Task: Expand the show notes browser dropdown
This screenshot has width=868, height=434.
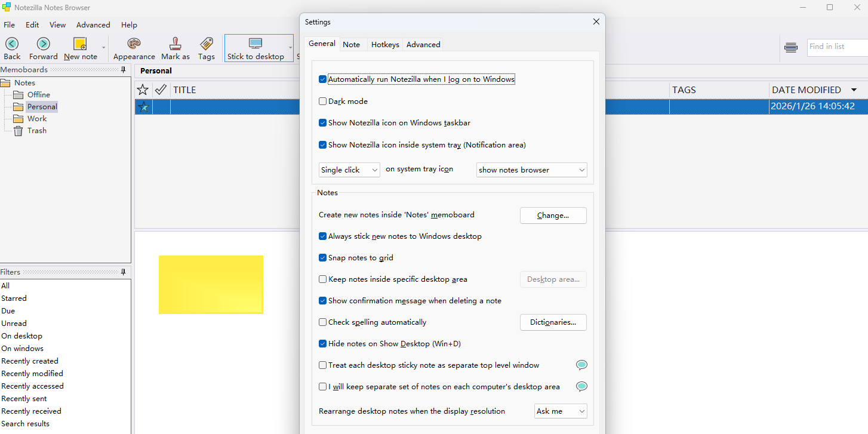Action: pos(531,170)
